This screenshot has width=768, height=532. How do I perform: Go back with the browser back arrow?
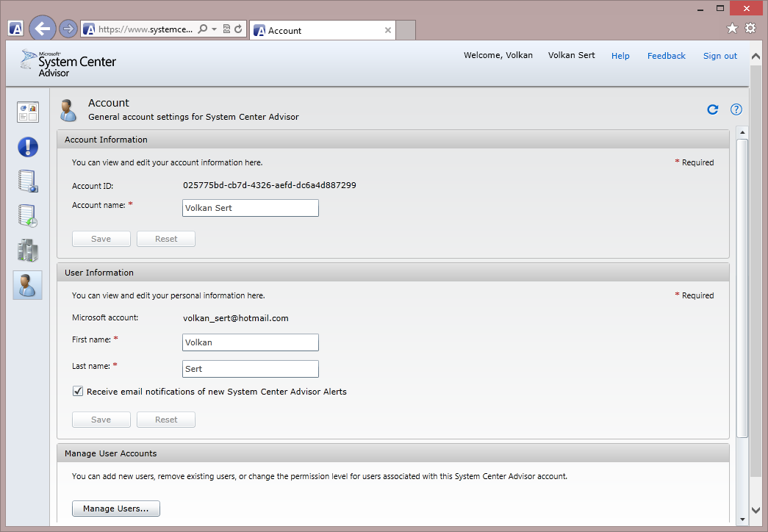tap(43, 29)
